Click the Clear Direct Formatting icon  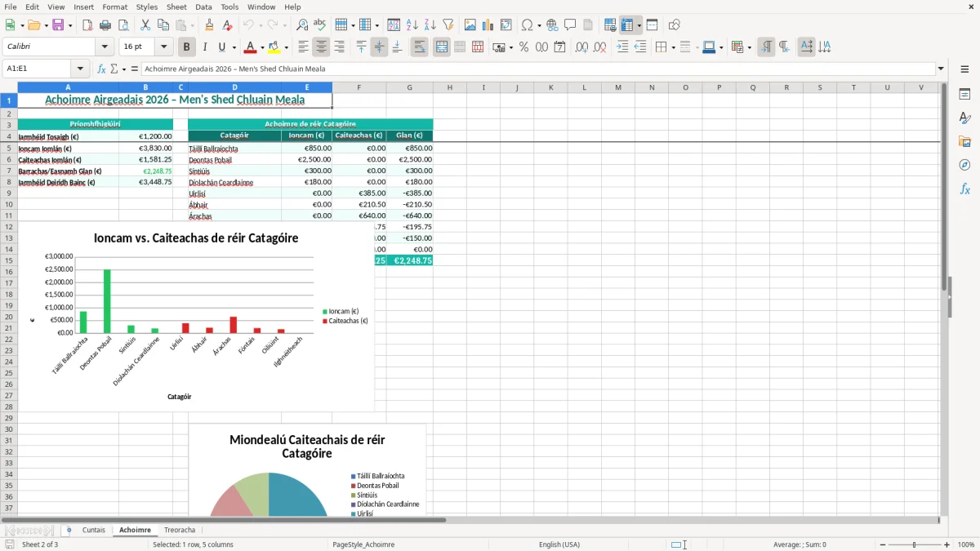tap(228, 25)
